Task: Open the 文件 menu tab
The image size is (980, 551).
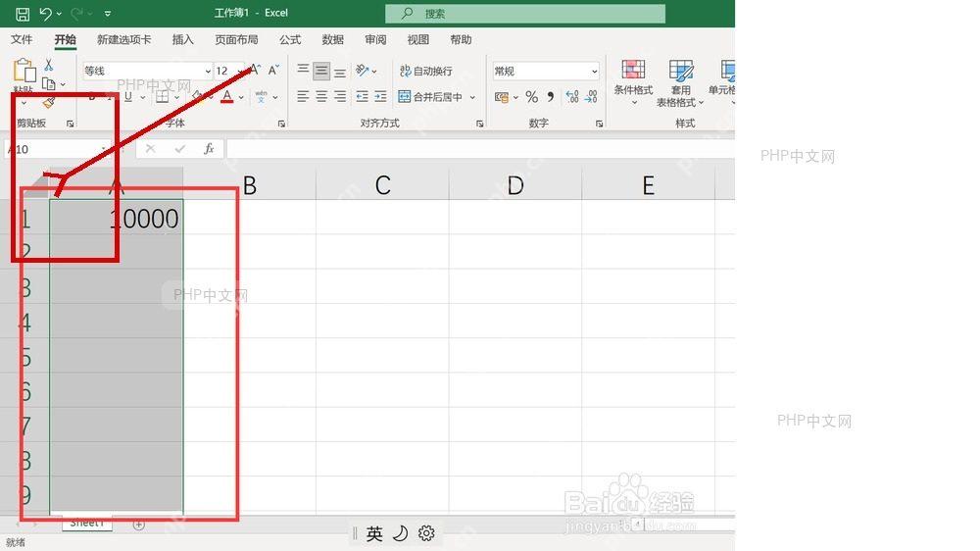Action: click(x=22, y=39)
